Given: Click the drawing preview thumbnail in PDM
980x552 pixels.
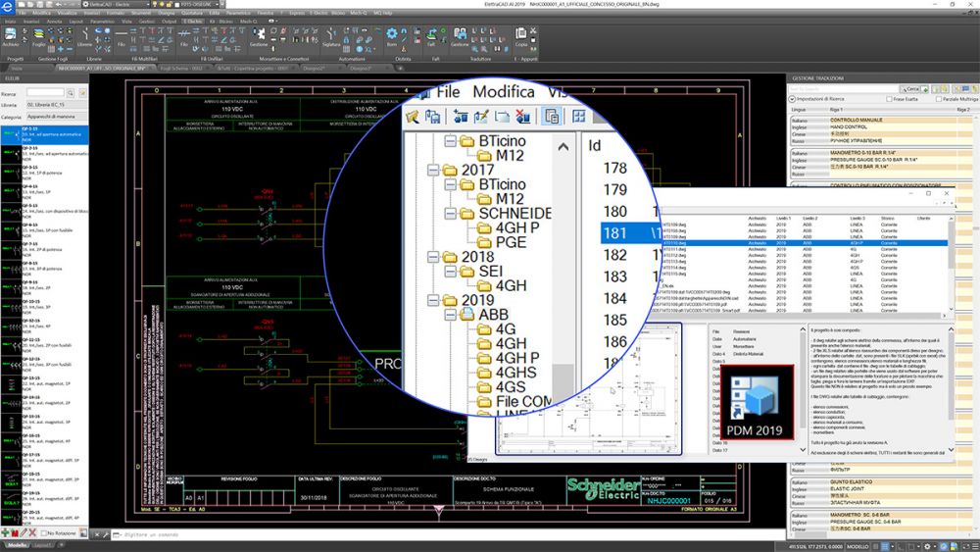Looking at the screenshot, I should click(x=588, y=389).
